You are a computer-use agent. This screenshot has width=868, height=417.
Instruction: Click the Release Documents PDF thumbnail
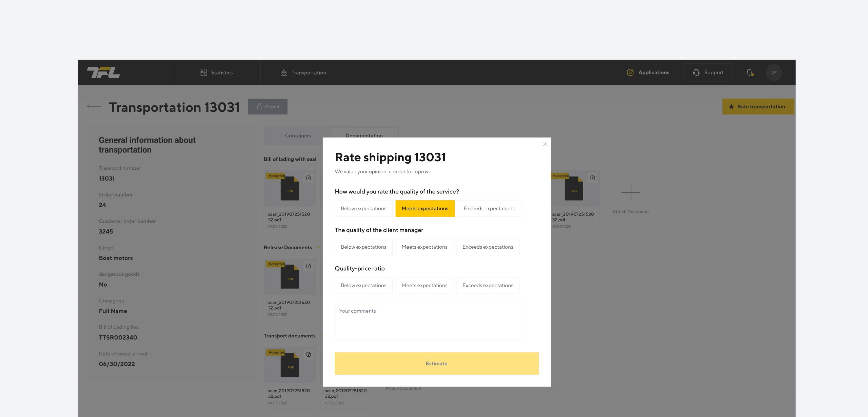(x=290, y=276)
